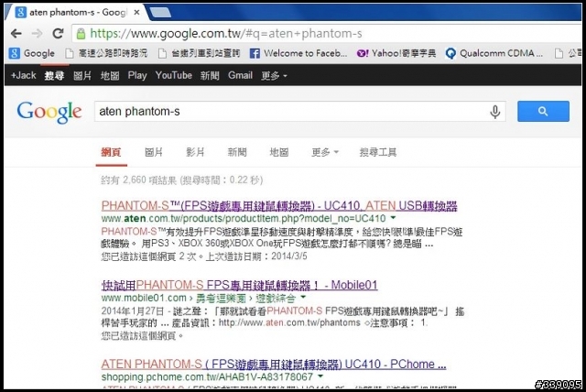Screen dimensions: 586x392
Task: Click the voice search microphone icon
Action: pos(494,112)
